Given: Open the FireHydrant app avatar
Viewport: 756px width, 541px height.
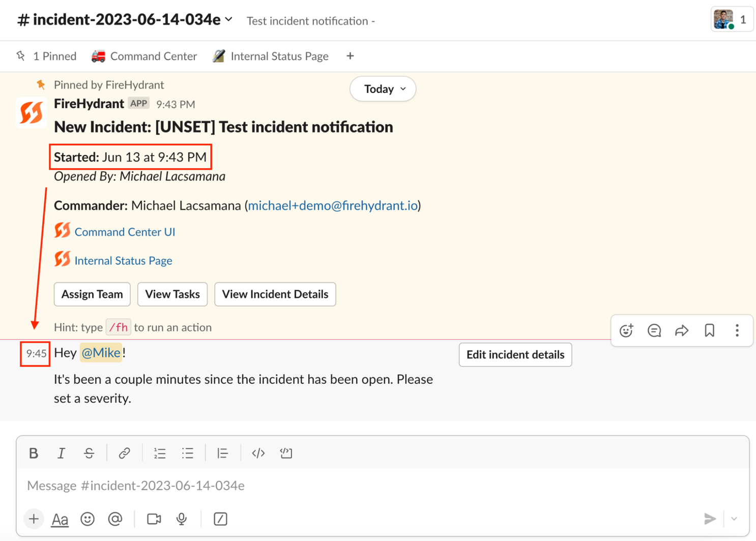Looking at the screenshot, I should click(31, 112).
